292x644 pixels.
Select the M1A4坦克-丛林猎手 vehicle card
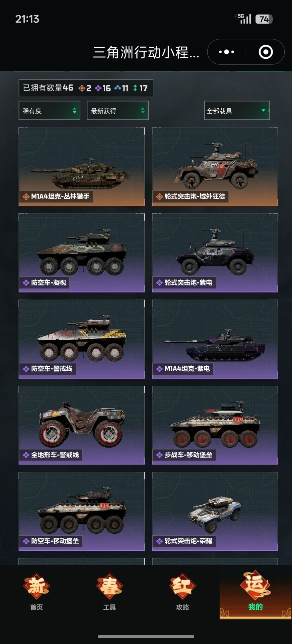click(x=82, y=167)
